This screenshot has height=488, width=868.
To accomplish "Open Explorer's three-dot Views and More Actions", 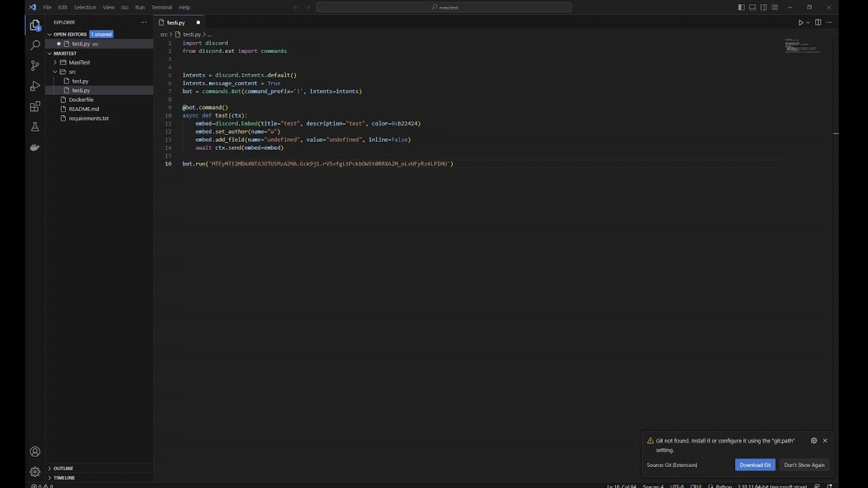I will point(143,22).
